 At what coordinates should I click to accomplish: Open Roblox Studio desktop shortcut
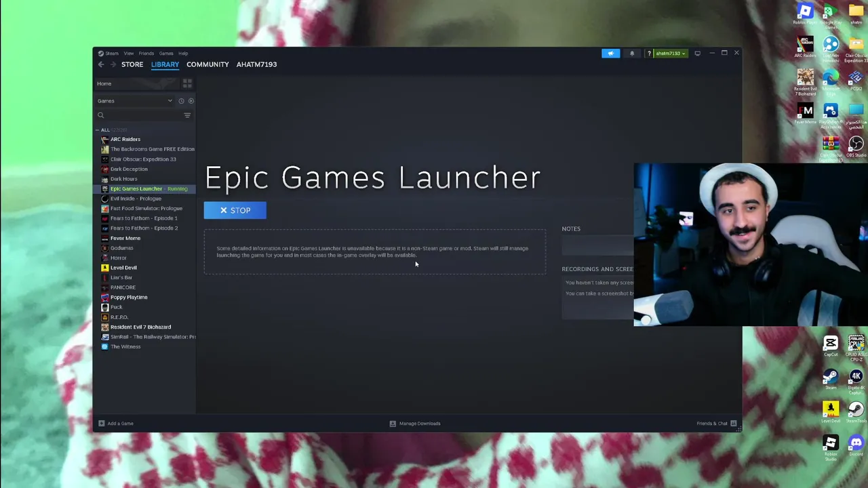[831, 447]
